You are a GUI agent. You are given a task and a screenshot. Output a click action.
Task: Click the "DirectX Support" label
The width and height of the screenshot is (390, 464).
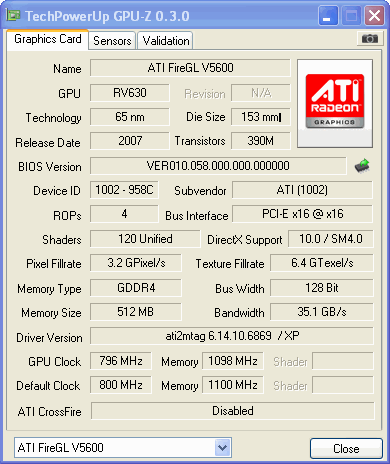pos(245,240)
